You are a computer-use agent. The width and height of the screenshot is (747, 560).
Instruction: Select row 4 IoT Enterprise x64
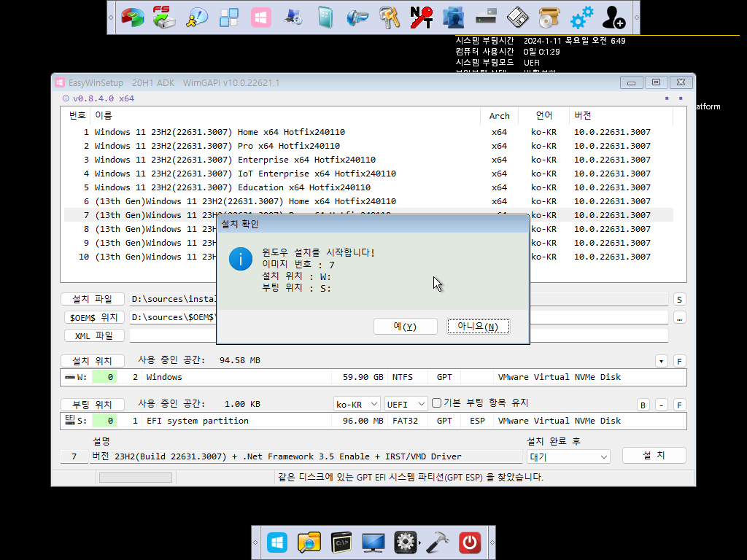click(368, 174)
